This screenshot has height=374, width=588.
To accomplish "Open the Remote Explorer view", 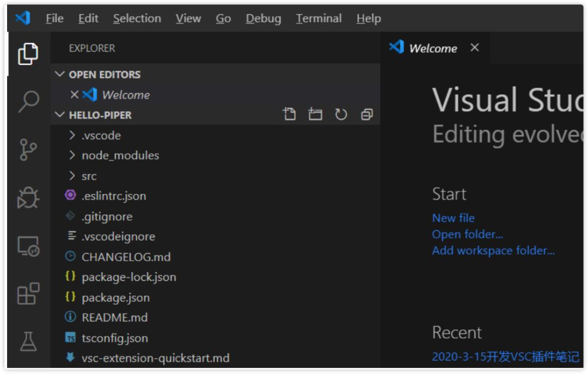I will [28, 247].
